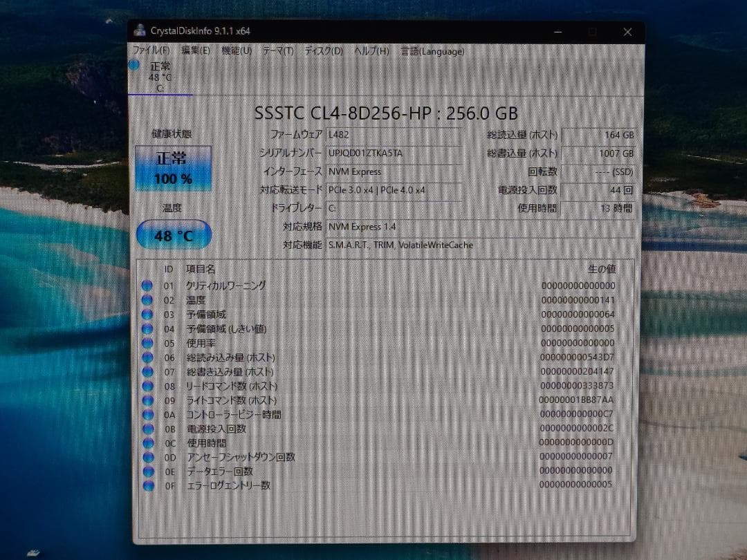Image resolution: width=747 pixels, height=560 pixels.
Task: Click status orb for 06 総読み込み量 row
Action: pos(148,357)
